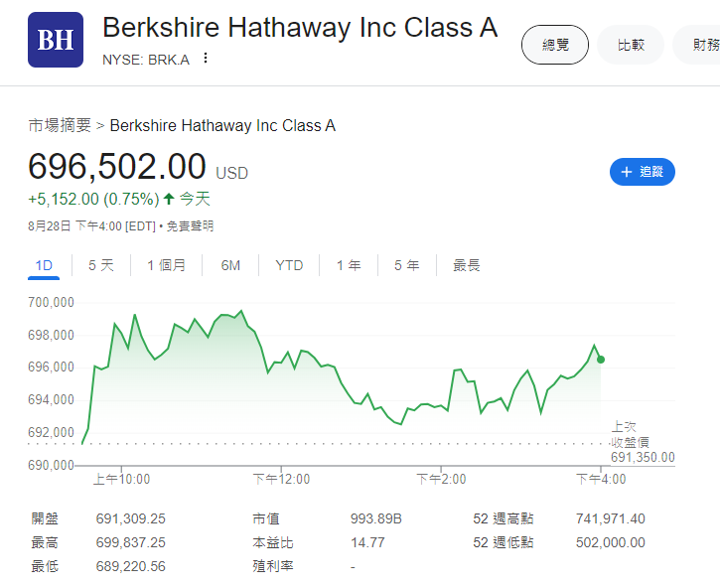
Task: Switch chart to YTD range
Action: [289, 265]
